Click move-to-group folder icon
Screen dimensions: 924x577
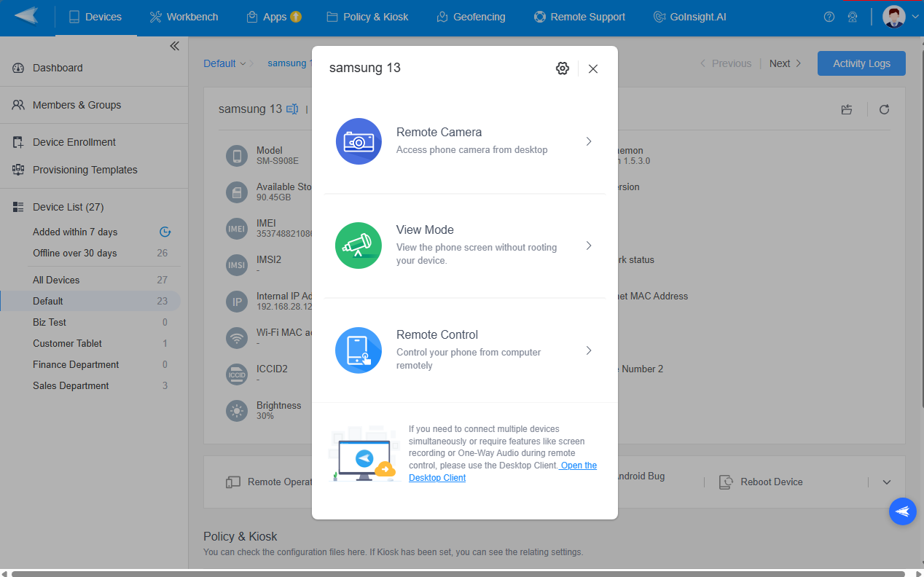(846, 109)
